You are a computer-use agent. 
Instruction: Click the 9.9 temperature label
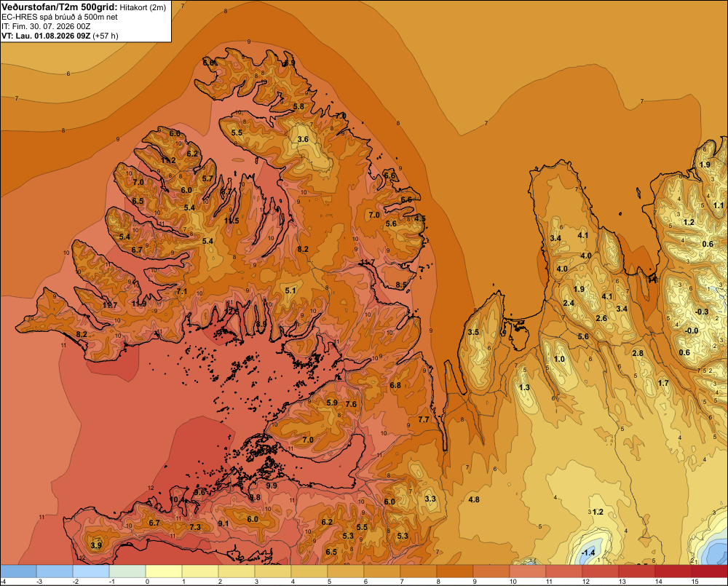[x=272, y=486]
